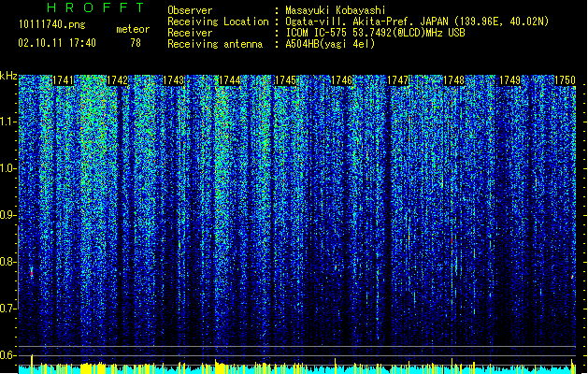Click time marker 1746
This screenshot has width=588, height=374.
click(341, 80)
